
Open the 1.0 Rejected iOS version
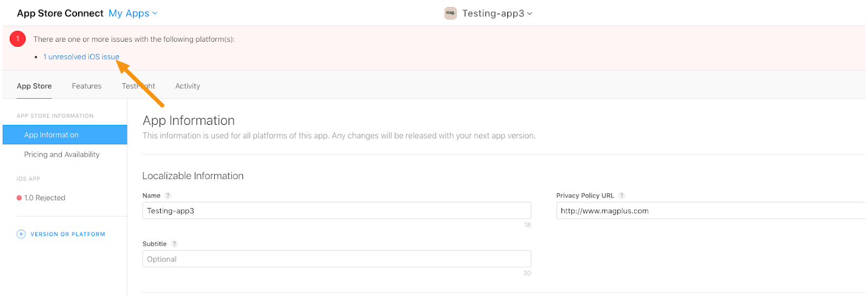[x=44, y=198]
